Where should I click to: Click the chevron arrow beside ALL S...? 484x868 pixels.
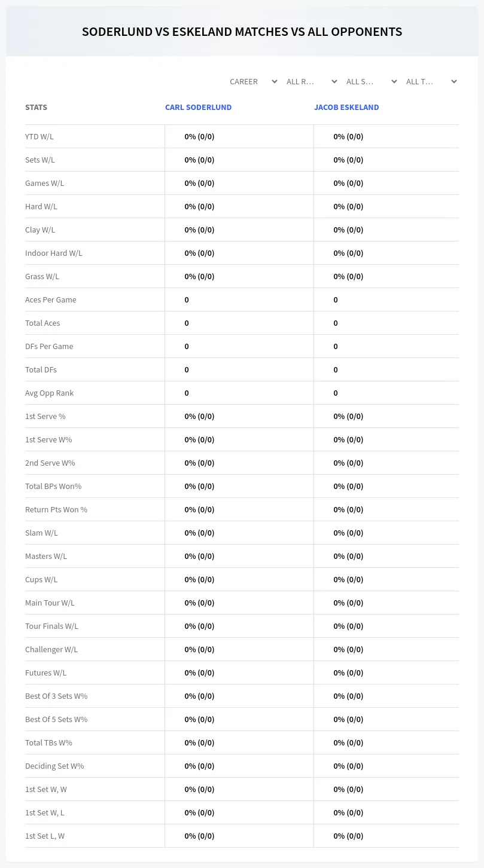[394, 81]
